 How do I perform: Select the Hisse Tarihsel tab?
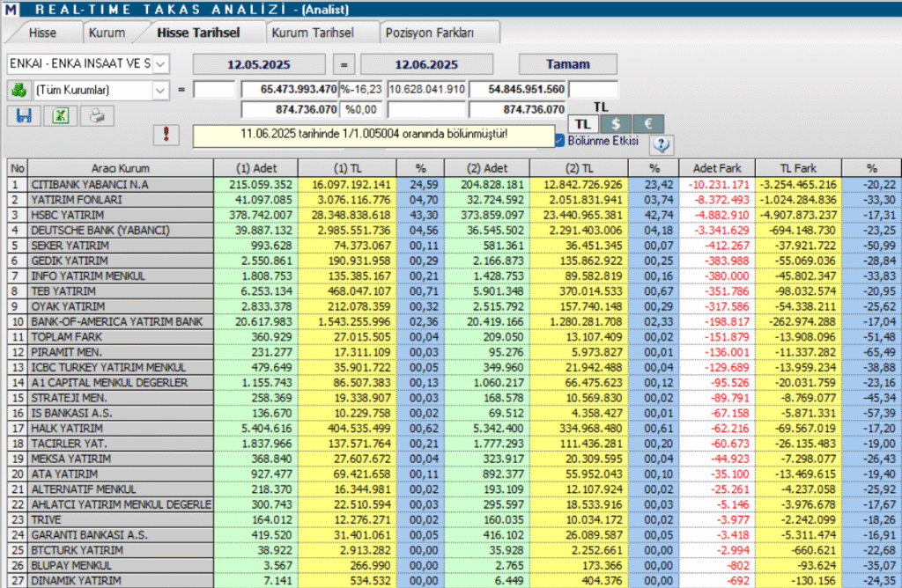(198, 33)
